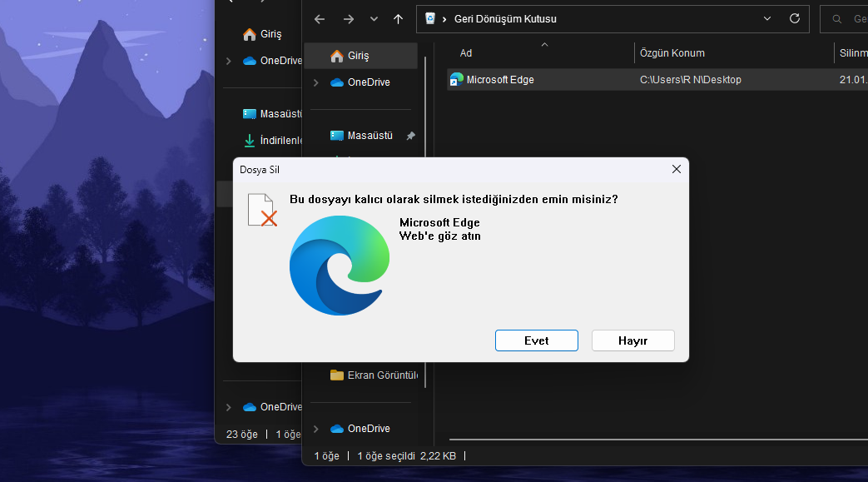The width and height of the screenshot is (868, 482).
Task: Click the pin icon next to Masaüstü
Action: point(410,136)
